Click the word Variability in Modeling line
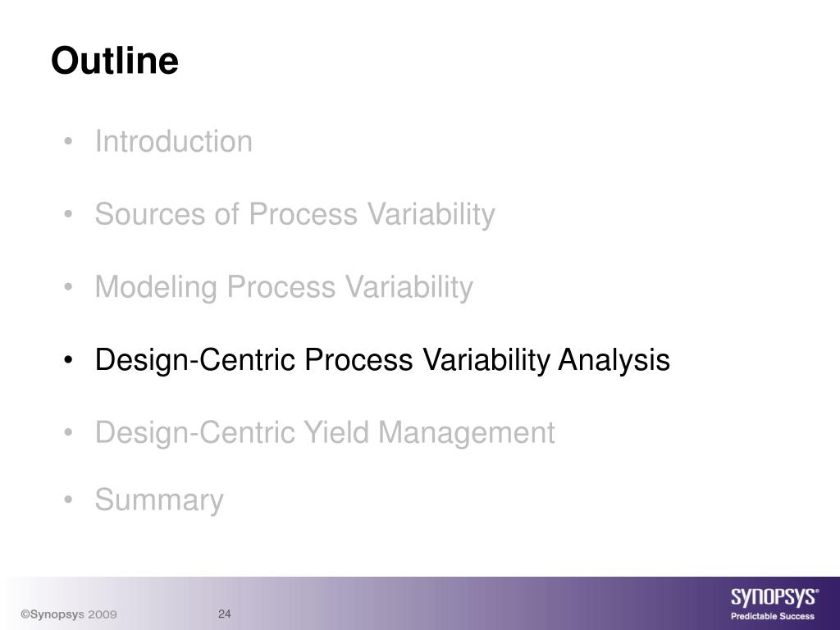This screenshot has width=840, height=630. pyautogui.click(x=409, y=288)
